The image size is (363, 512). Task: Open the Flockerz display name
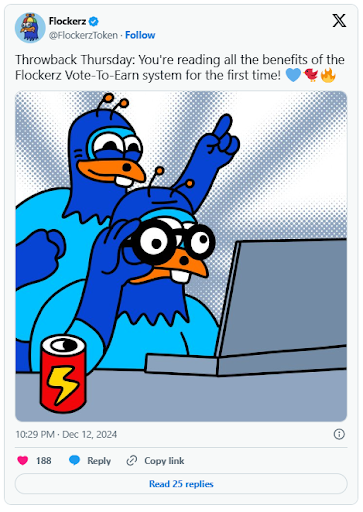point(67,21)
